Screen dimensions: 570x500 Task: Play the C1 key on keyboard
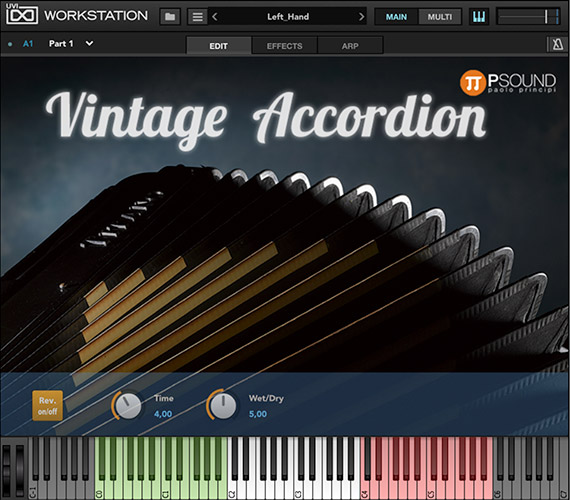tap(165, 489)
